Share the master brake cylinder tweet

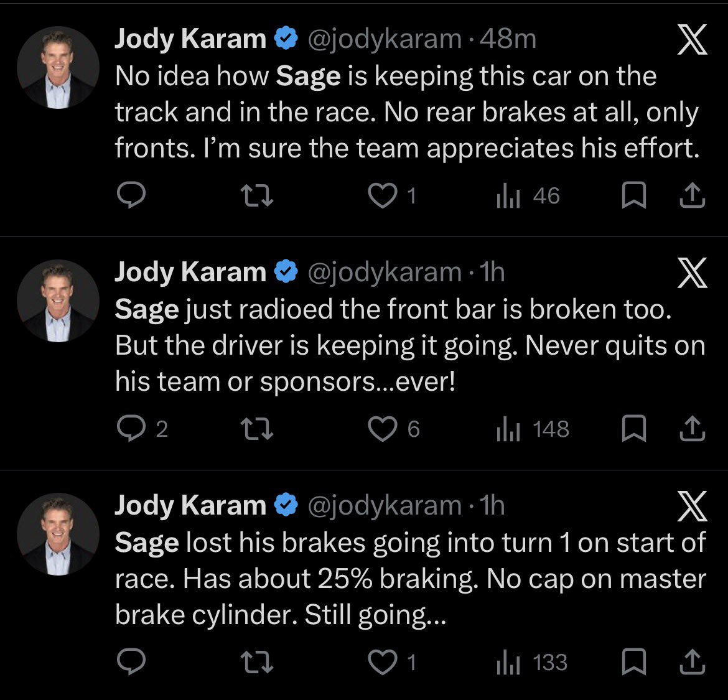tap(692, 663)
